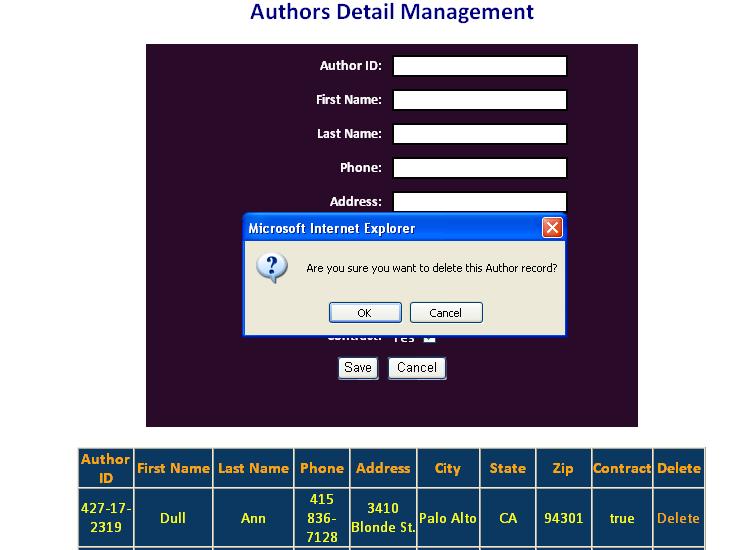Click the delete confirmation message text

[x=431, y=268]
